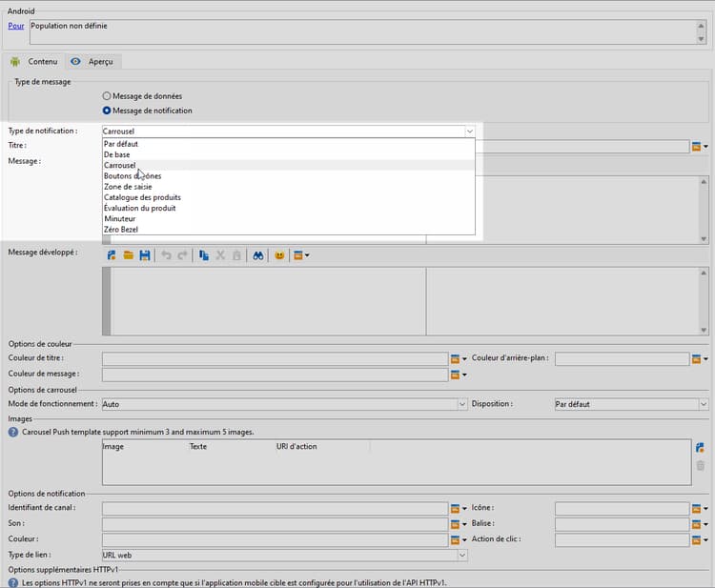Click Action de clic input field
This screenshot has height=588, width=715.
[x=622, y=539]
